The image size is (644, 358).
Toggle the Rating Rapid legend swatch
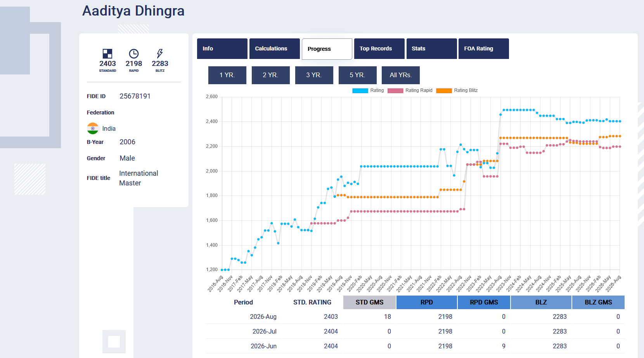[x=395, y=91]
